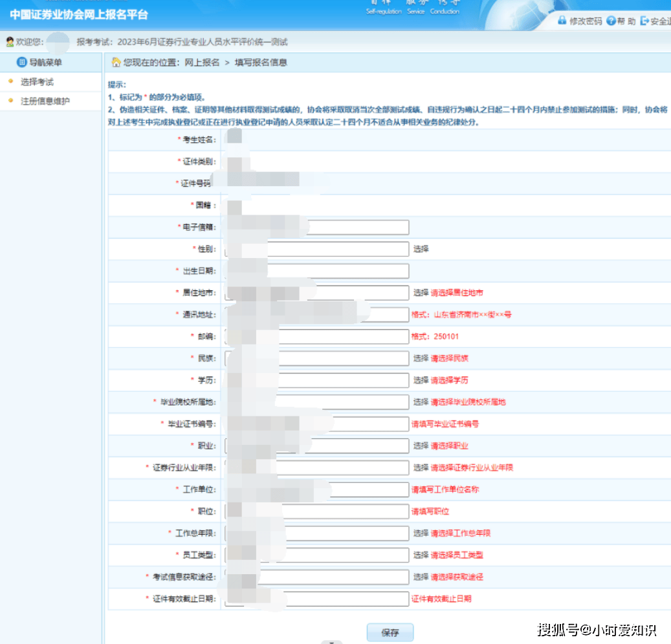The image size is (671, 644).
Task: Click the 出生日期 input field
Action: [316, 271]
